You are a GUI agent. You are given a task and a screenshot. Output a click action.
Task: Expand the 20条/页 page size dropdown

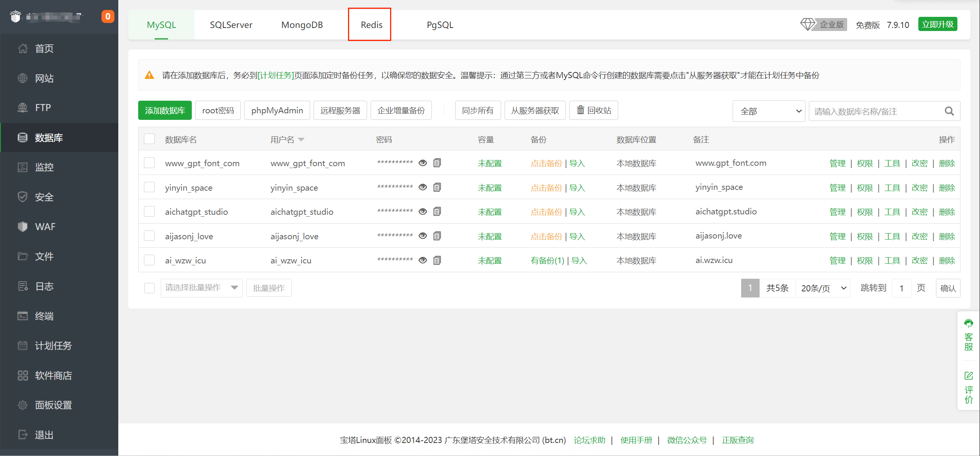(x=823, y=288)
